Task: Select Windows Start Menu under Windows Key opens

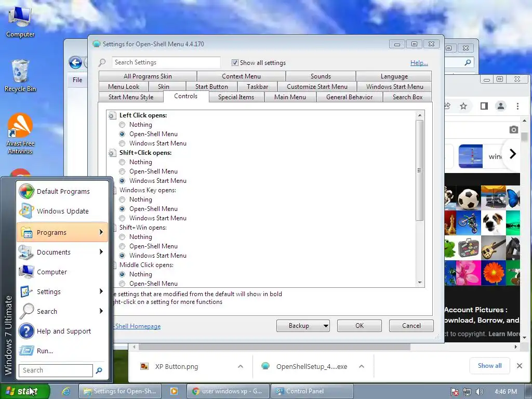Action: coord(122,218)
